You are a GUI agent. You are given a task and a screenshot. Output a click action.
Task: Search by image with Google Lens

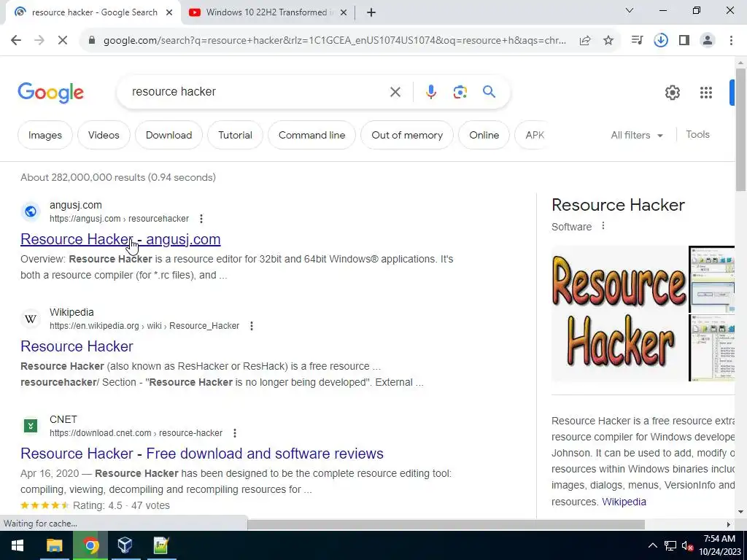(460, 92)
